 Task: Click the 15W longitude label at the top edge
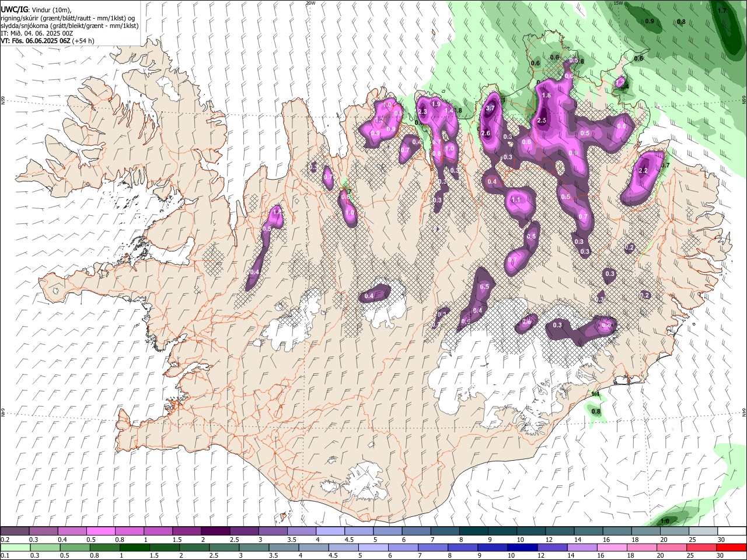pyautogui.click(x=619, y=3)
